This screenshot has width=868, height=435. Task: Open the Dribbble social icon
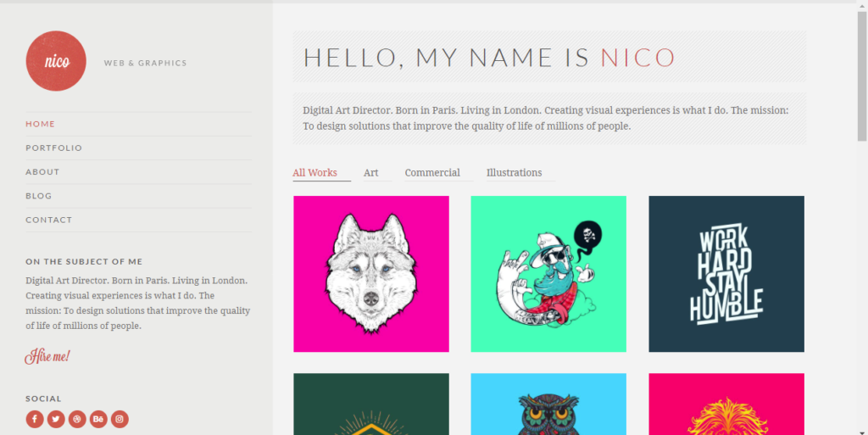click(x=77, y=419)
